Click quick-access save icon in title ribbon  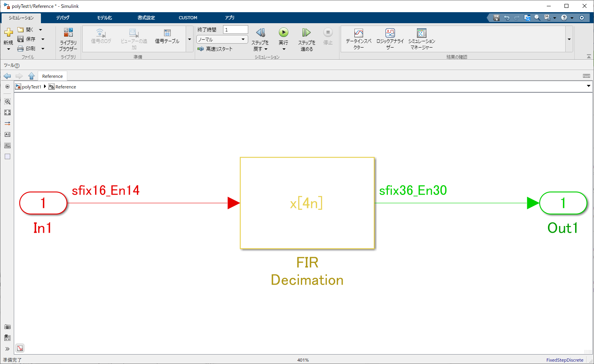[496, 18]
